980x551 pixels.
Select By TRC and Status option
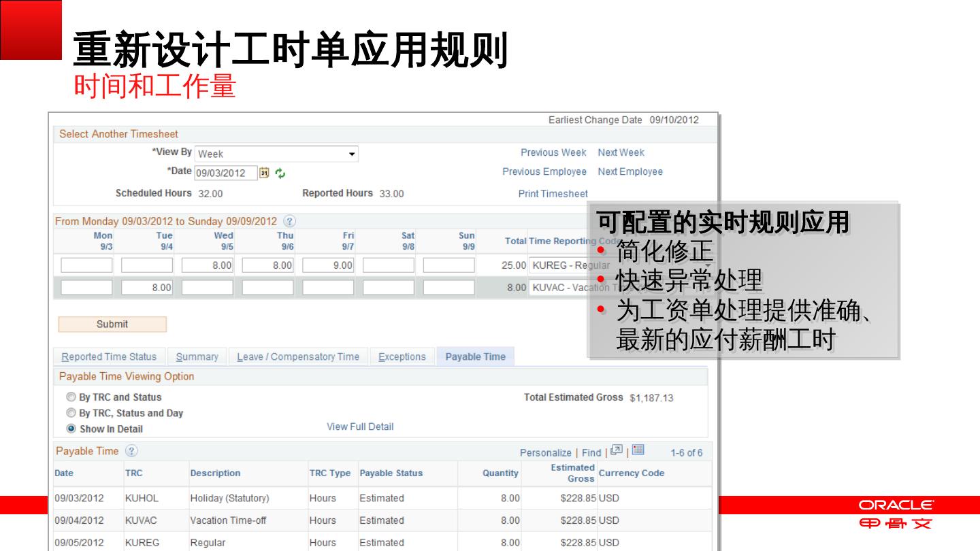coord(71,397)
